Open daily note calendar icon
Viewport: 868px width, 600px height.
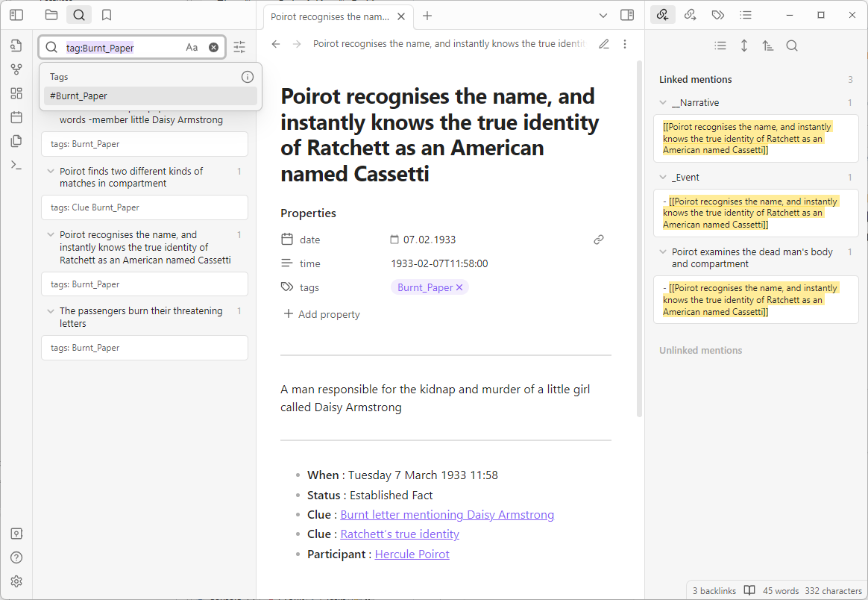coord(16,117)
